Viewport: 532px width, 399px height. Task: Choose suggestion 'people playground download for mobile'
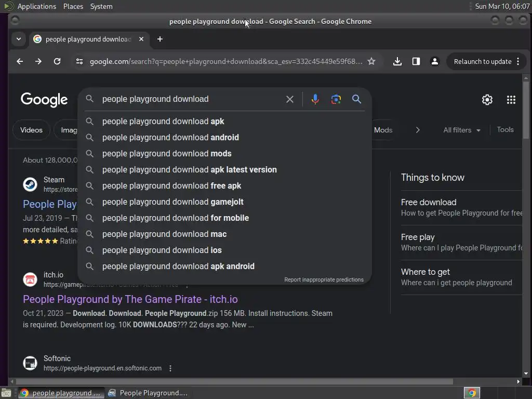click(x=224, y=218)
